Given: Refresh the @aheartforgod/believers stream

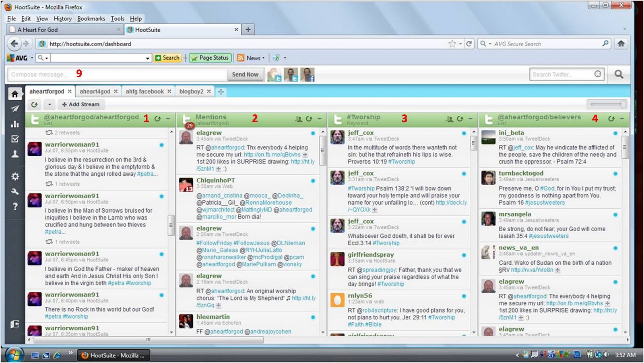Looking at the screenshot, I should click(x=611, y=119).
